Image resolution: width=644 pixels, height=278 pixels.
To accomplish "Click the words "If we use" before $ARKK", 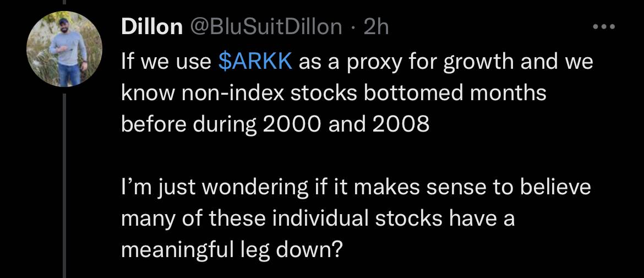I will tap(166, 62).
